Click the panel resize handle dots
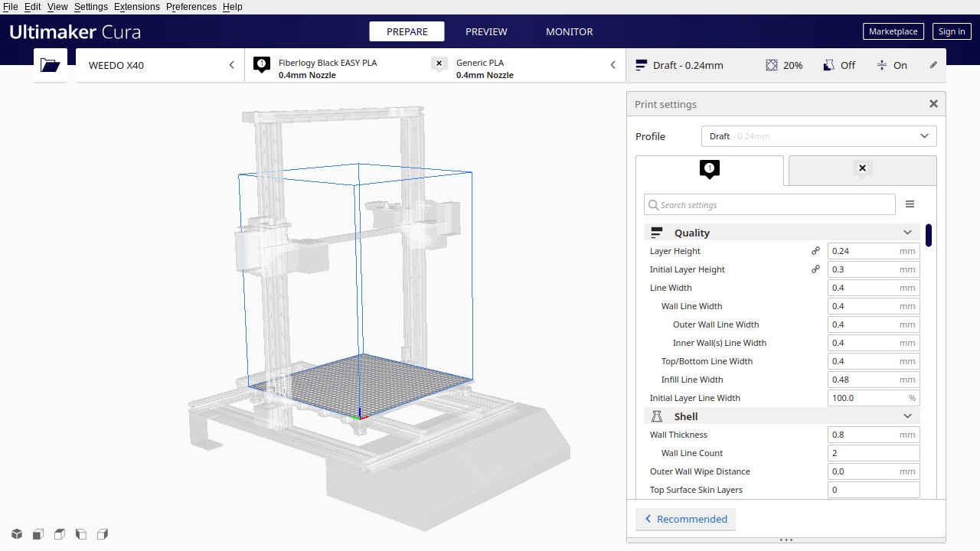Screen dimensions: 980x551 [x=786, y=540]
